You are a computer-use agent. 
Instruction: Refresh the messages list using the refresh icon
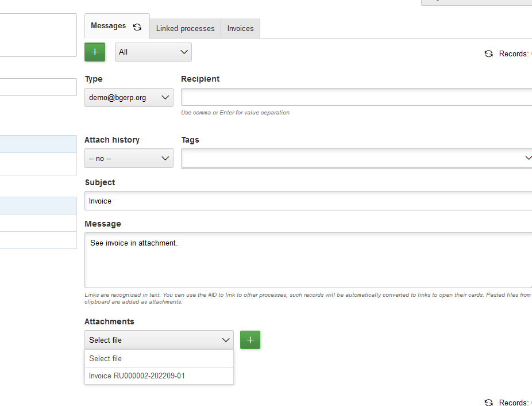[137, 26]
